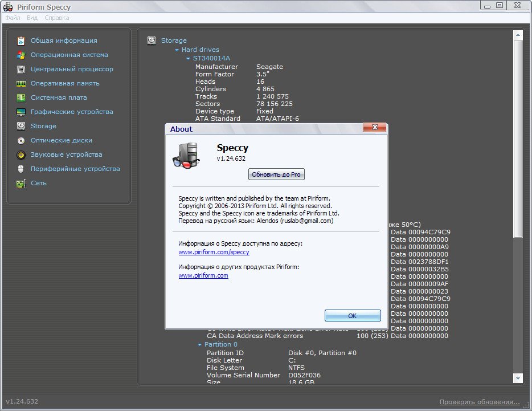Click OK in the About dialog
This screenshot has width=532, height=411.
pos(353,316)
